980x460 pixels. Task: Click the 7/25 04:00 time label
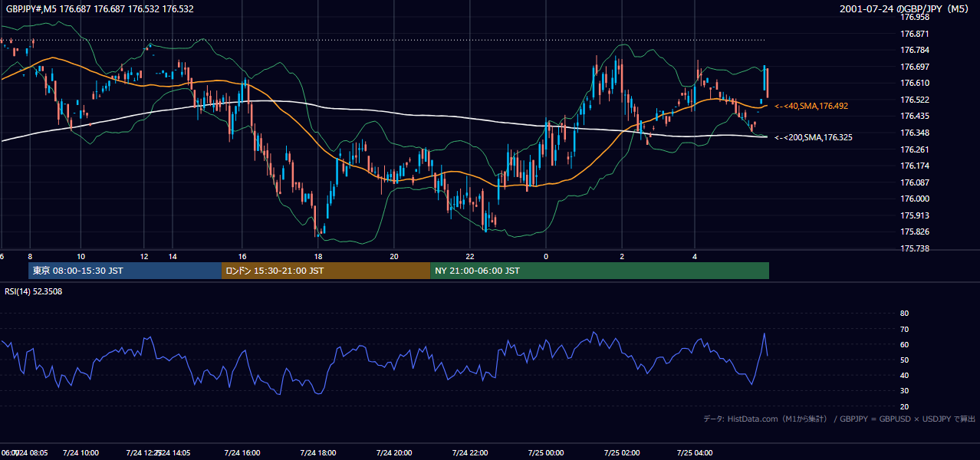coord(695,452)
